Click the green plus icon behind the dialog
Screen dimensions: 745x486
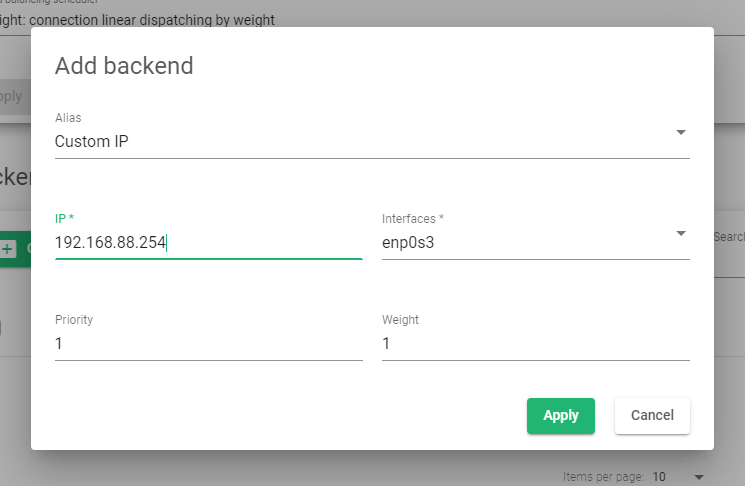(x=8, y=249)
